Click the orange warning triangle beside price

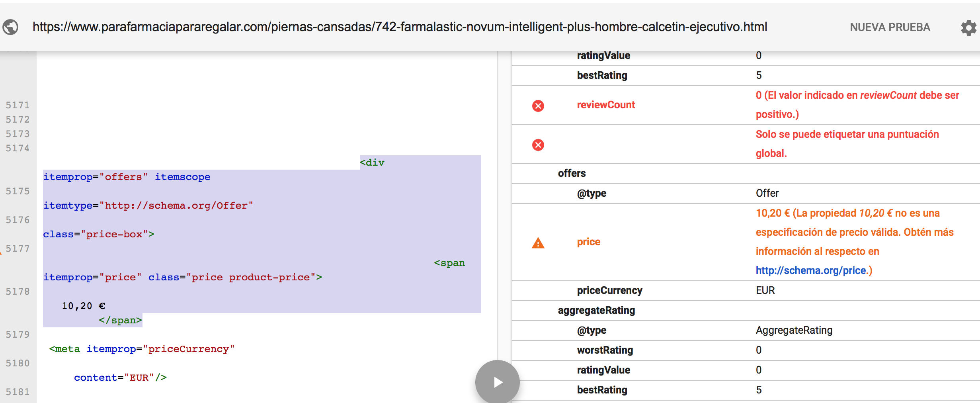538,243
